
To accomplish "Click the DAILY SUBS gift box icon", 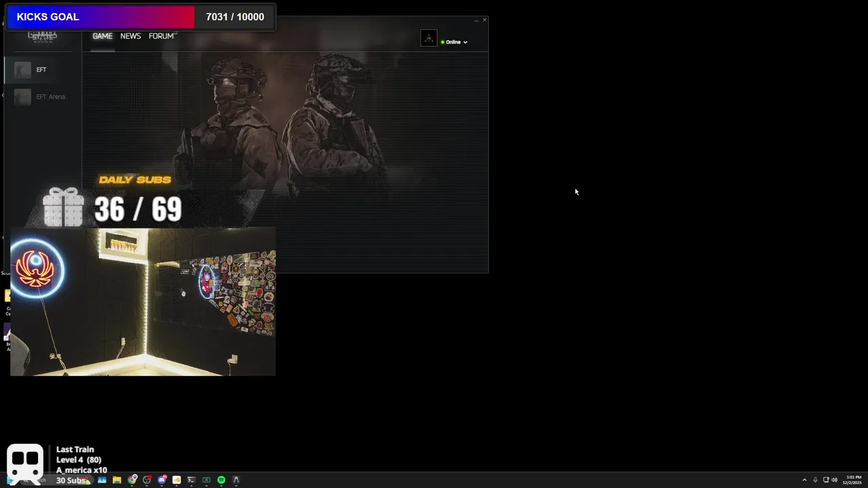I will coord(63,207).
